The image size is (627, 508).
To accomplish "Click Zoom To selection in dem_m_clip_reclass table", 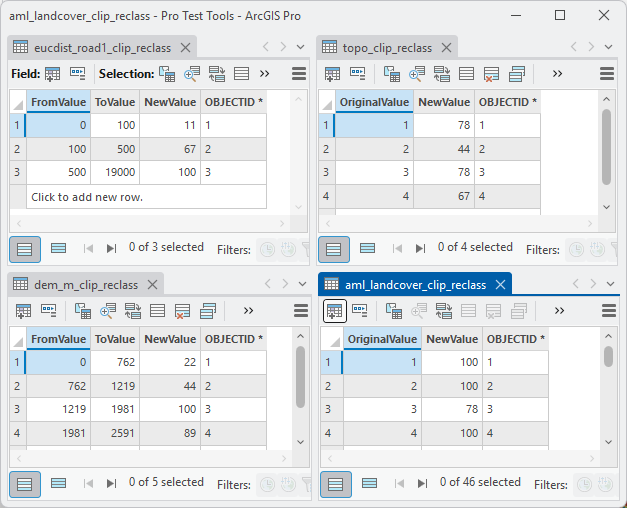I will [108, 311].
